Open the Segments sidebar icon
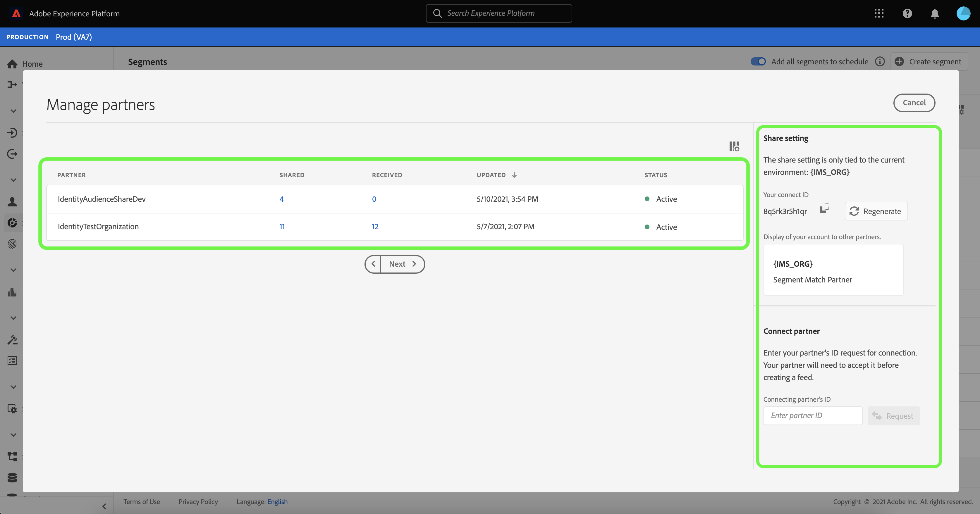This screenshot has height=514, width=980. coord(12,223)
